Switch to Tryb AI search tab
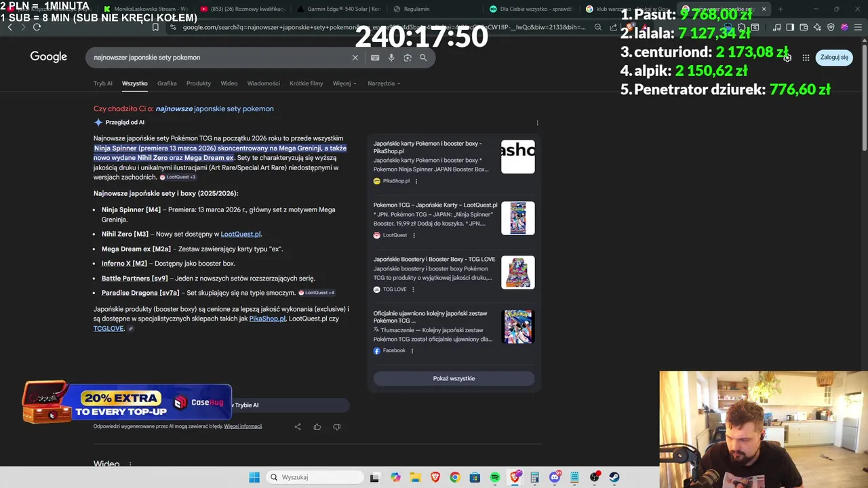Screen dimensions: 868x488 pyautogui.click(x=103, y=83)
